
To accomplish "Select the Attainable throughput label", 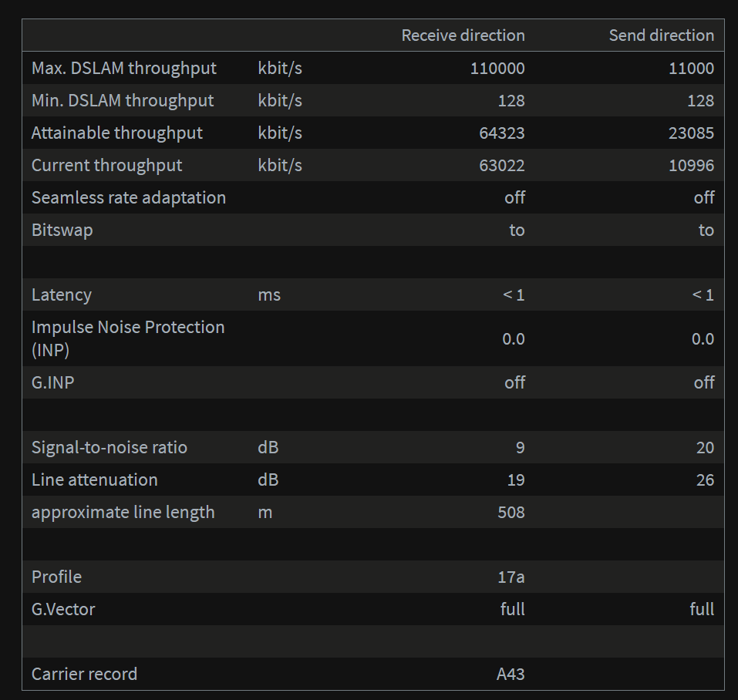I will pos(117,133).
